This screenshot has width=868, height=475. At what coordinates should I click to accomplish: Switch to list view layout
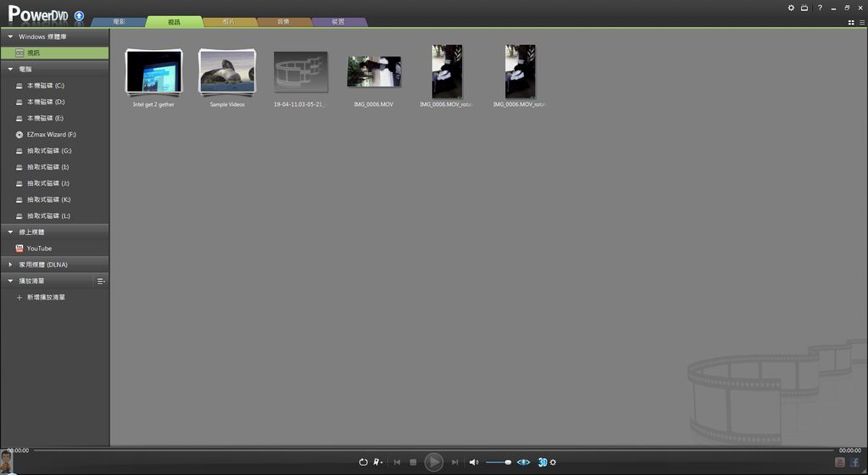pos(862,23)
